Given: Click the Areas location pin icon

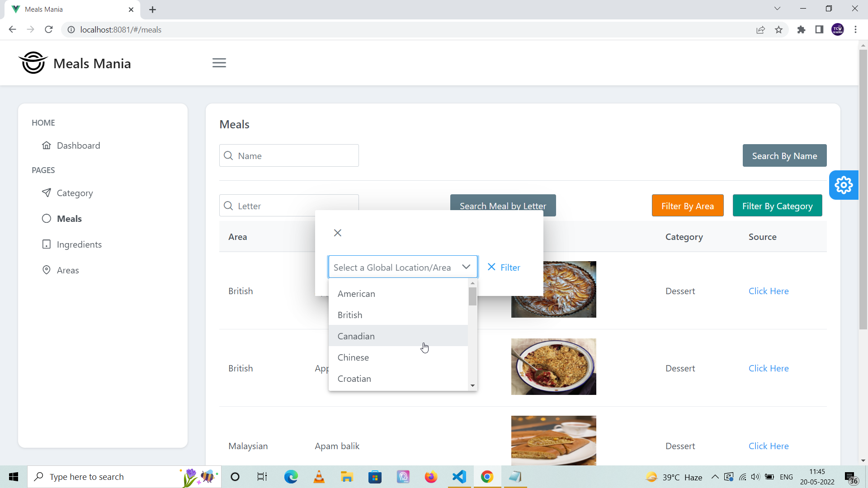Looking at the screenshot, I should tap(46, 270).
